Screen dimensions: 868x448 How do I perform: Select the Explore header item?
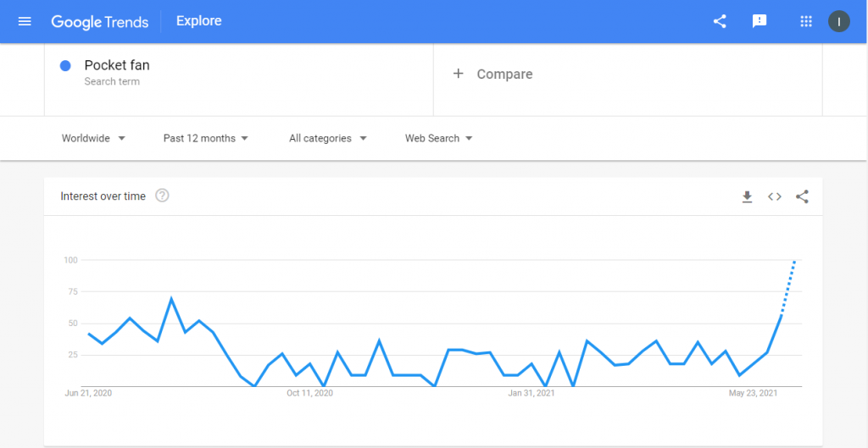point(198,21)
